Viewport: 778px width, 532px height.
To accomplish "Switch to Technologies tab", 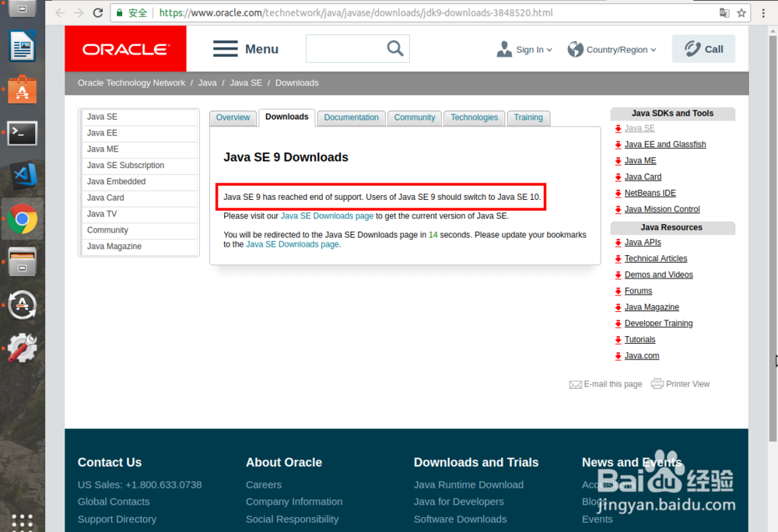I will (475, 117).
